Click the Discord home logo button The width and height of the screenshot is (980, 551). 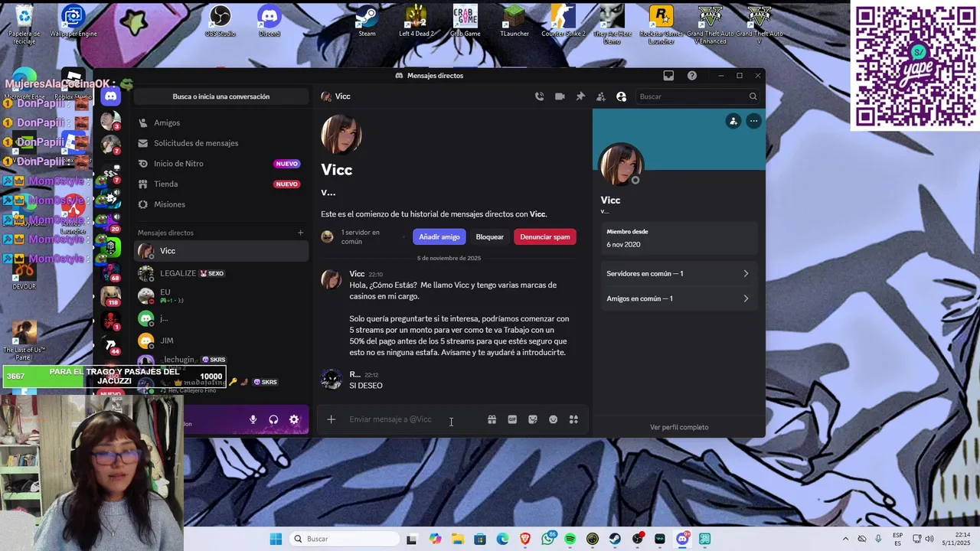pyautogui.click(x=111, y=96)
